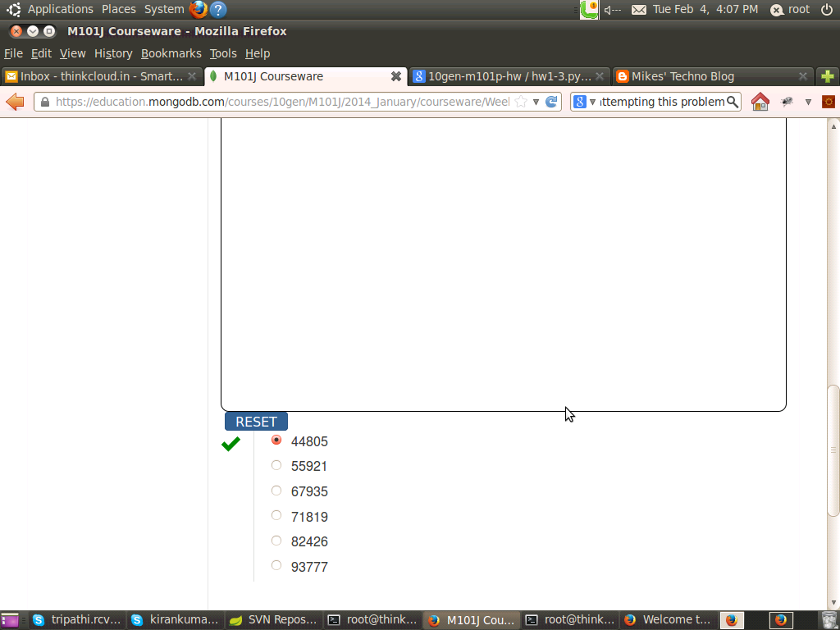Click the scrollbar down arrow
840x630 pixels.
tap(833, 604)
